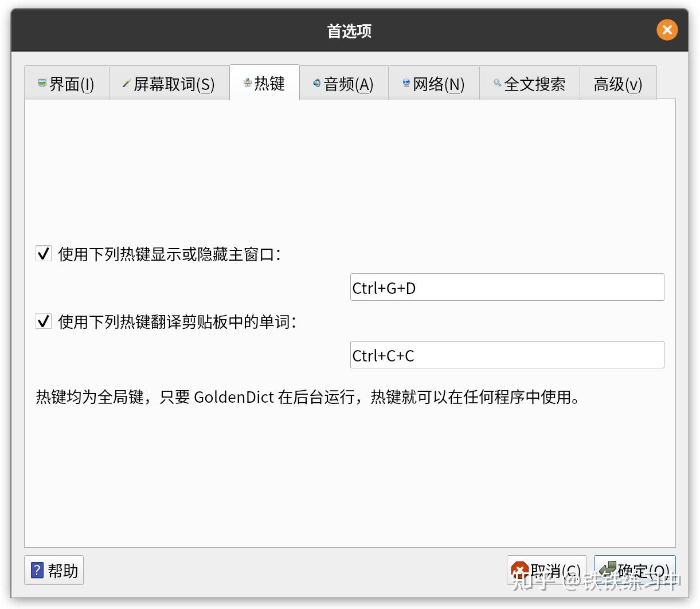The height and width of the screenshot is (609, 700).
Task: Click the speaker icon on 音频 tab
Action: pyautogui.click(x=316, y=83)
